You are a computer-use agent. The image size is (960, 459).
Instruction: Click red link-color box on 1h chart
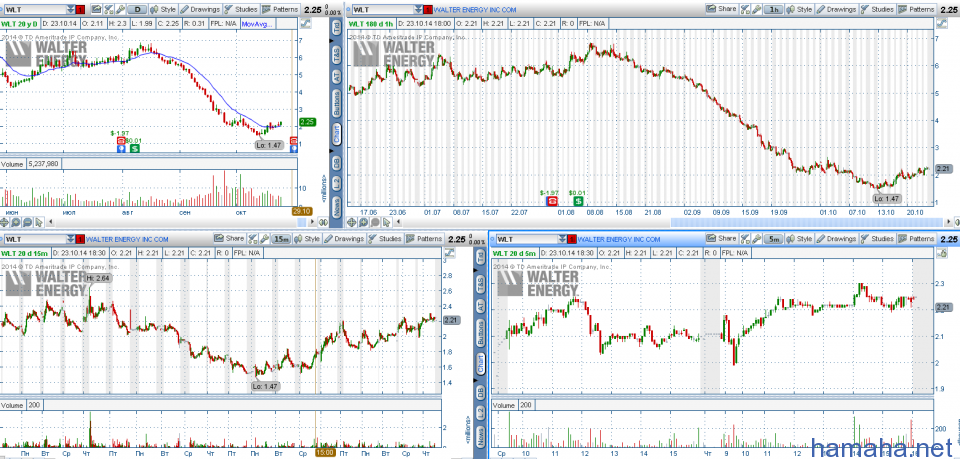[x=427, y=9]
